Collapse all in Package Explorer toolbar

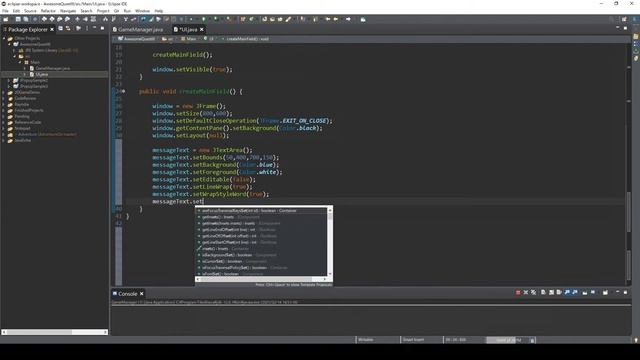tap(60, 29)
